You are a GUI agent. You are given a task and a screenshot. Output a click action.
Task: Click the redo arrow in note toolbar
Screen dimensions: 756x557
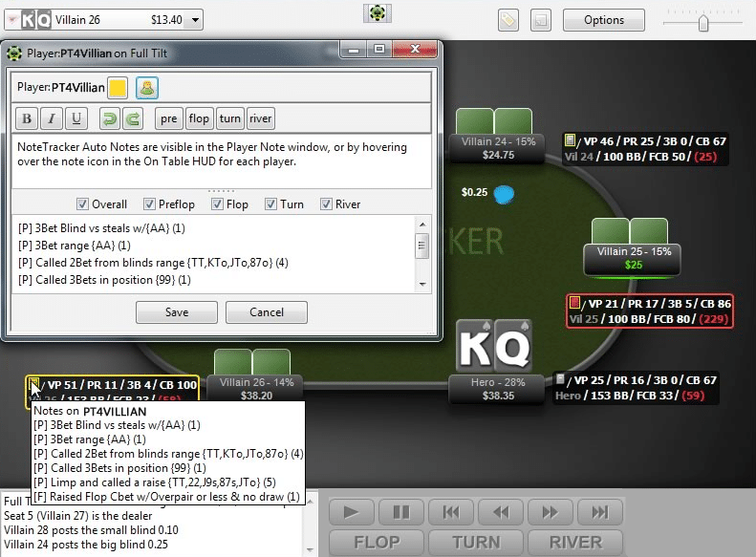click(x=134, y=118)
